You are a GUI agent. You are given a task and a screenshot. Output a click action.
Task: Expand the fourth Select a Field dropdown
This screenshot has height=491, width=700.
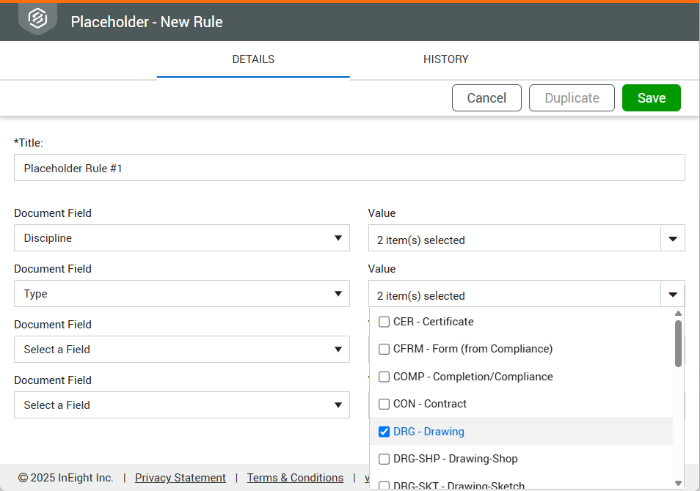(181, 405)
